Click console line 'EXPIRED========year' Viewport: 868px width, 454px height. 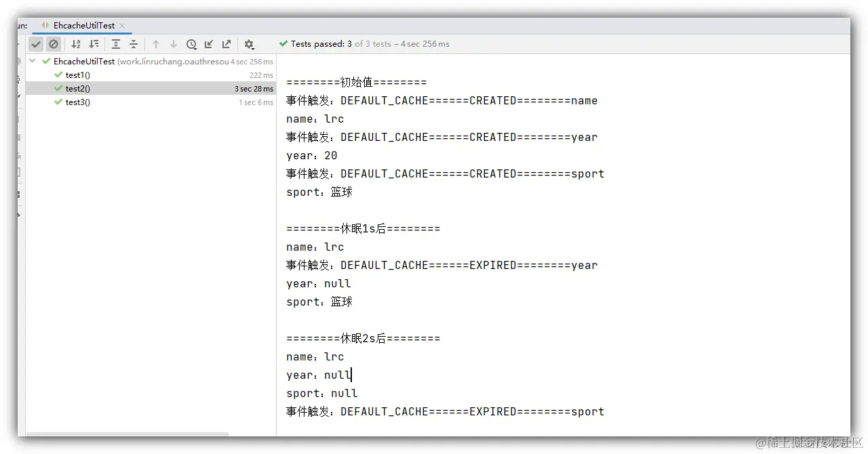coord(441,265)
